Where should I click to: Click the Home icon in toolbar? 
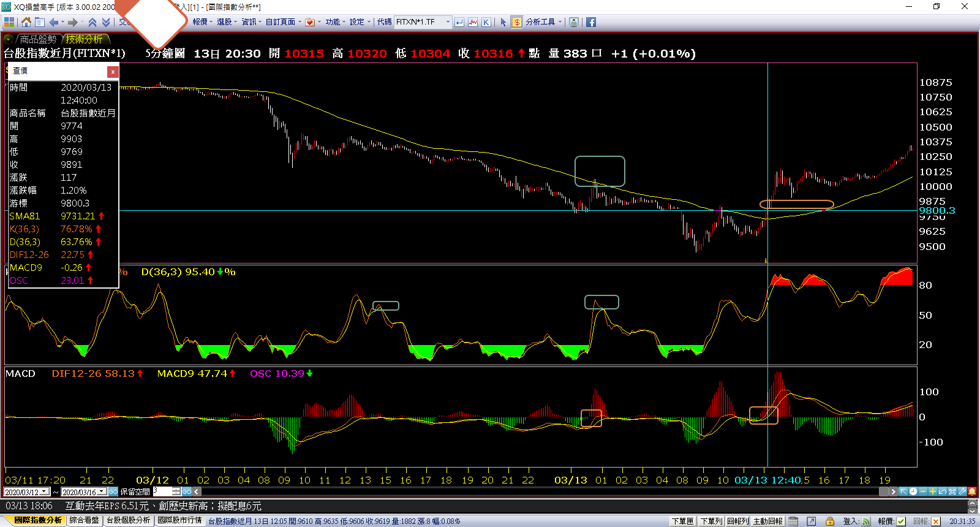click(x=26, y=22)
